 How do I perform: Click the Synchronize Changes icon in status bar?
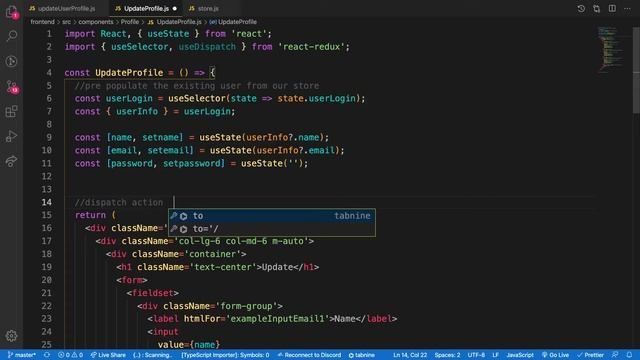pyautogui.click(x=47, y=355)
